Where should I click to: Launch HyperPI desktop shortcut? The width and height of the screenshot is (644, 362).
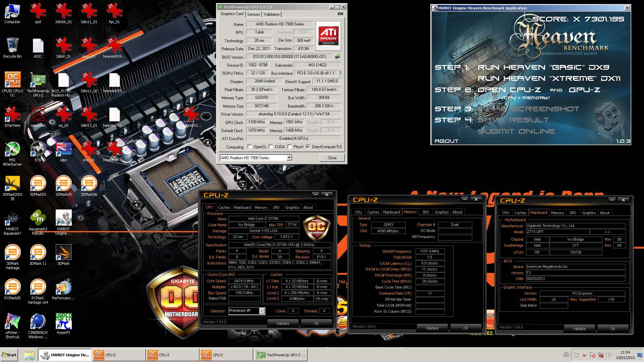click(63, 324)
